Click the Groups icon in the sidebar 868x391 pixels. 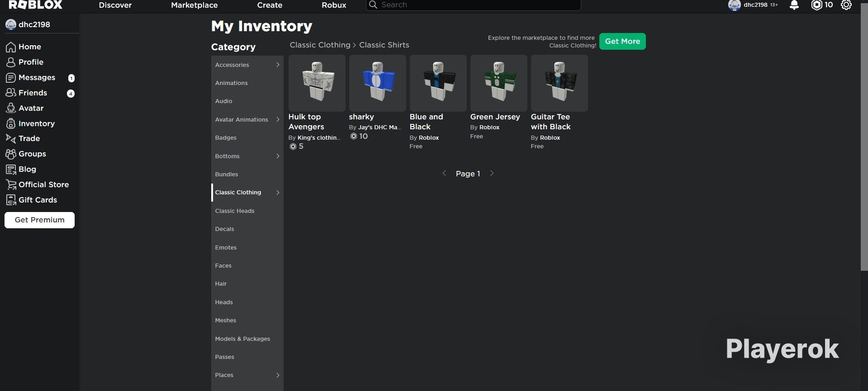[x=11, y=154]
